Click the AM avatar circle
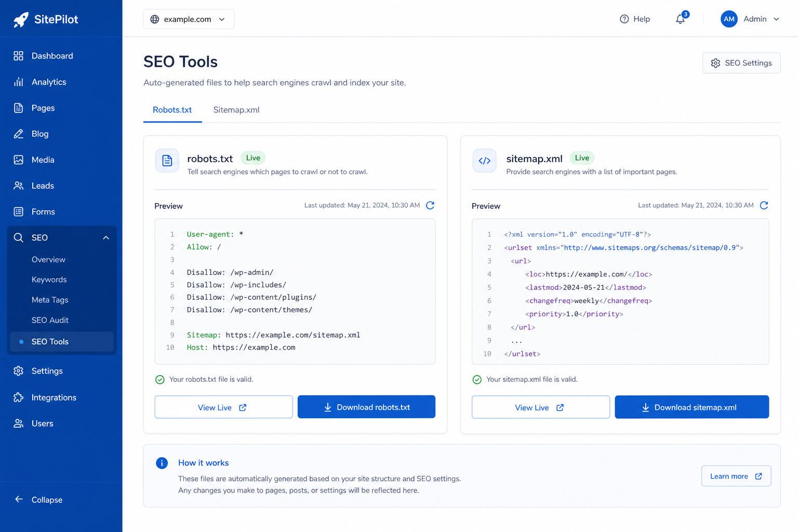The width and height of the screenshot is (798, 532). [729, 19]
